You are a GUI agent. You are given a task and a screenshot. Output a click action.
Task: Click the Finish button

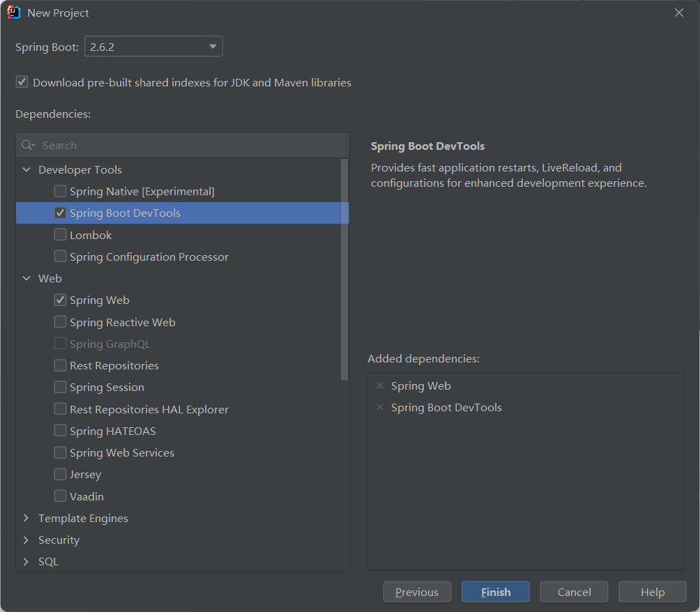coord(495,591)
